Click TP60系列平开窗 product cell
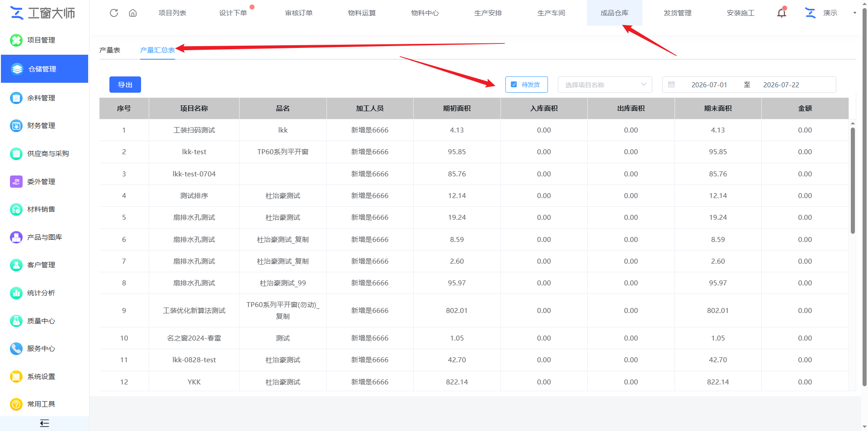 coord(283,152)
